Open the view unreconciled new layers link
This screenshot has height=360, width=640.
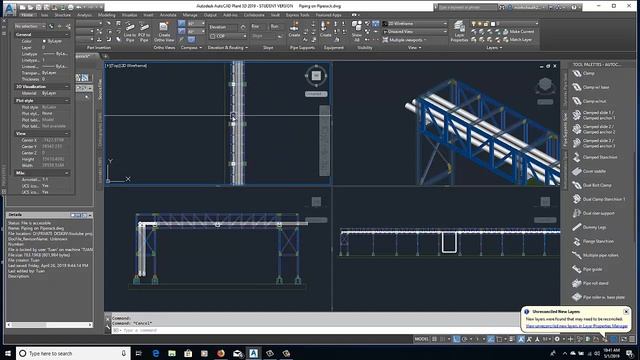[x=576, y=326]
